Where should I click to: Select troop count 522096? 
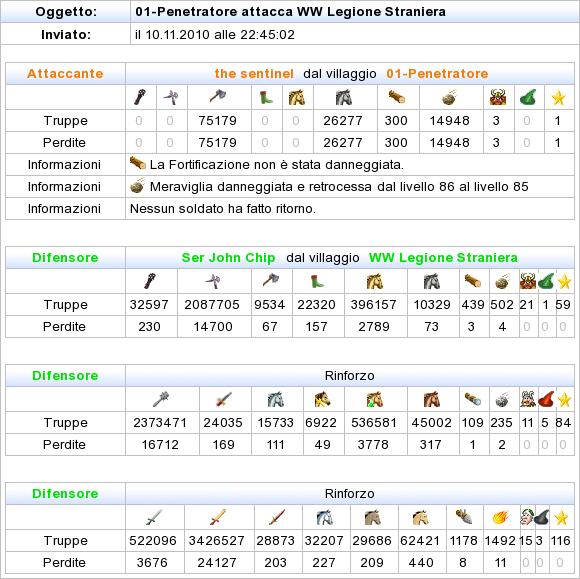[153, 541]
